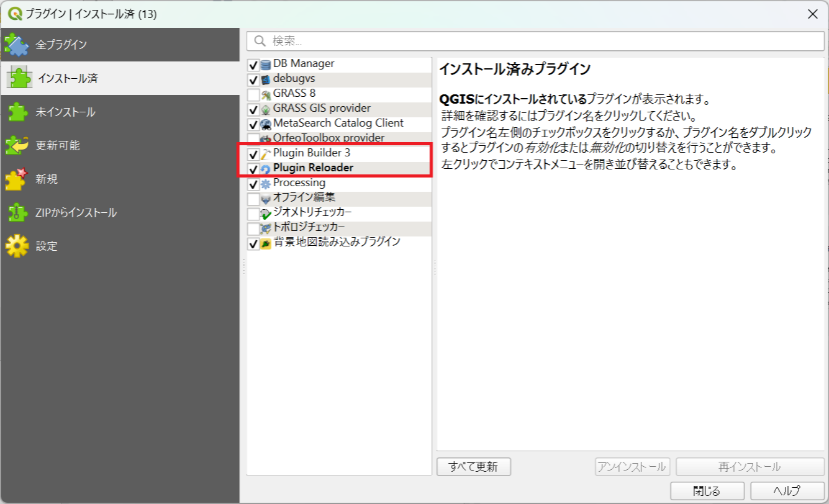Select the Processing plugin entry
Screen dimensions: 829x504
299,183
